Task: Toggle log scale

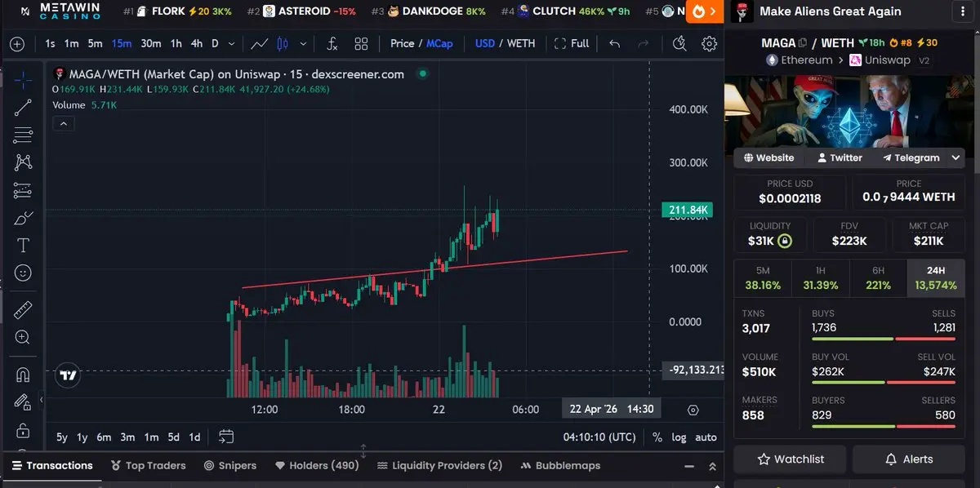Action: [679, 437]
